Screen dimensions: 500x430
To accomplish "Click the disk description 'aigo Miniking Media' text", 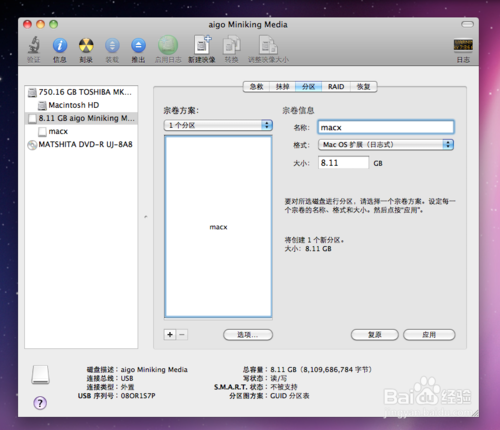I will pos(154,370).
